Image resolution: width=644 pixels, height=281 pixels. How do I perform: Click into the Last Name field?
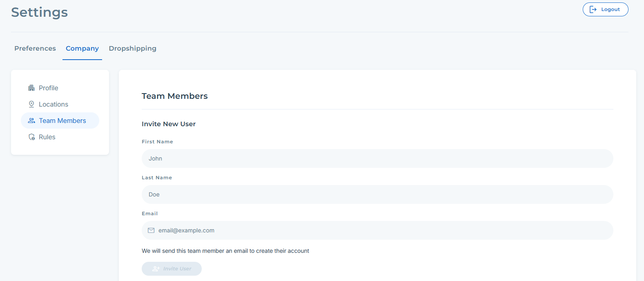point(377,194)
